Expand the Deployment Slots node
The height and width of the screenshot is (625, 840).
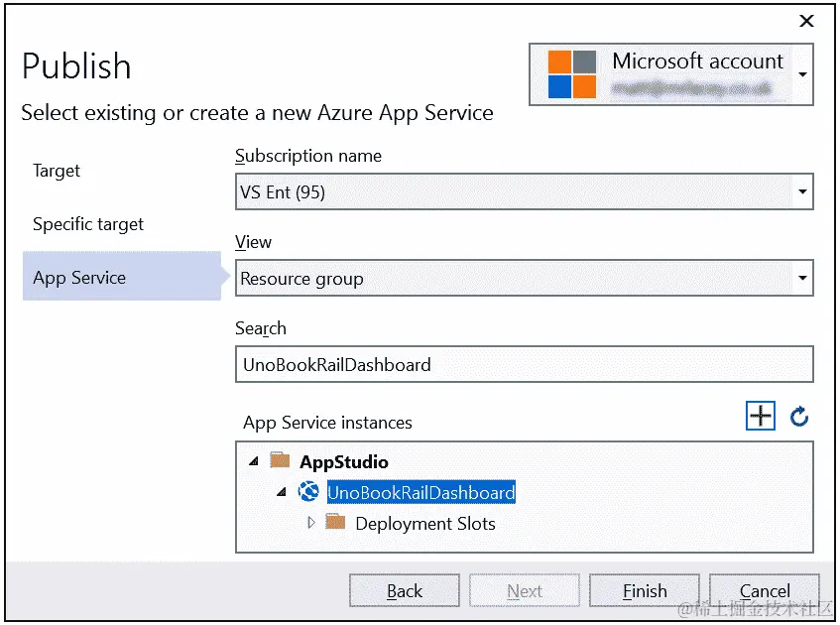coord(310,524)
